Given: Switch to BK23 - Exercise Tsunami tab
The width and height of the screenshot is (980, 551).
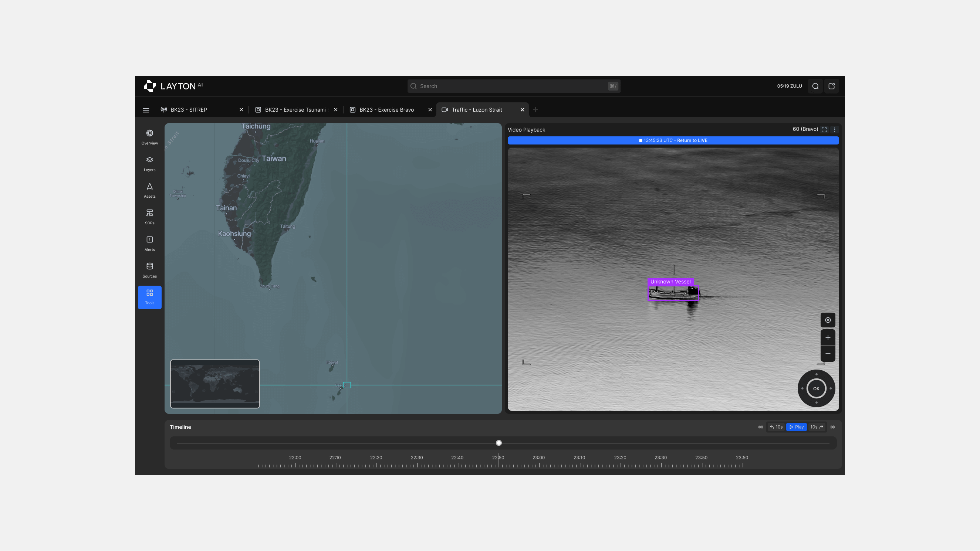Looking at the screenshot, I should click(295, 110).
